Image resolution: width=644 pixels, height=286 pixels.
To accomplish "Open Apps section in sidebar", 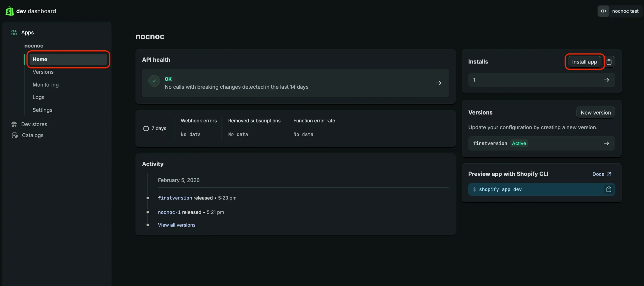I will coord(27,33).
